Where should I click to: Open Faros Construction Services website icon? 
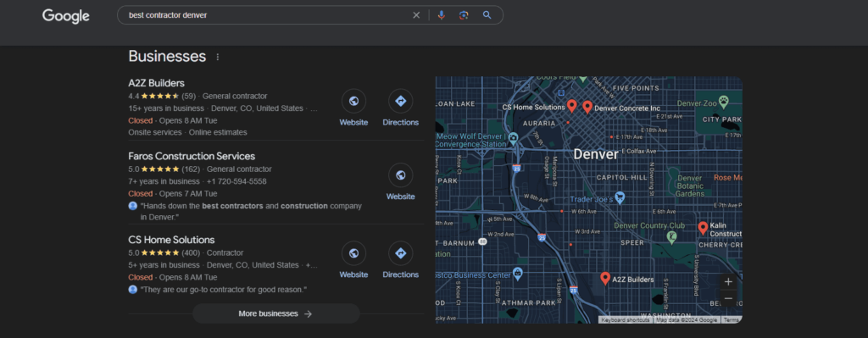[400, 175]
